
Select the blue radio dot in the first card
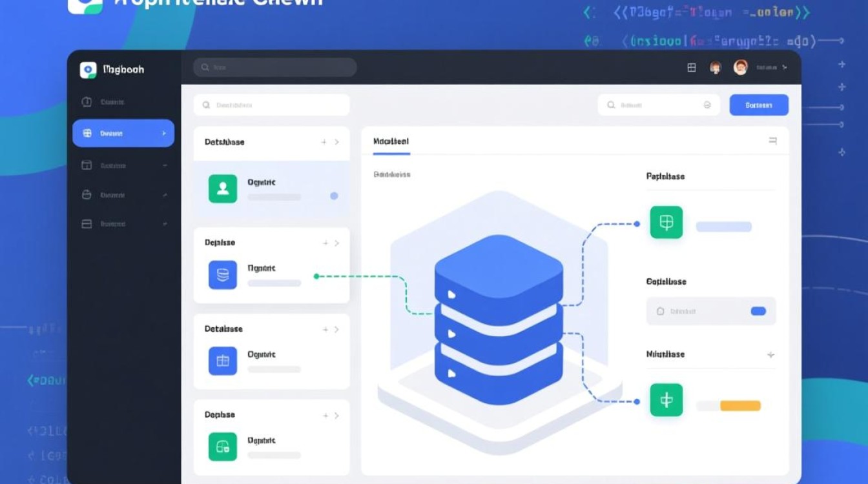tap(334, 196)
